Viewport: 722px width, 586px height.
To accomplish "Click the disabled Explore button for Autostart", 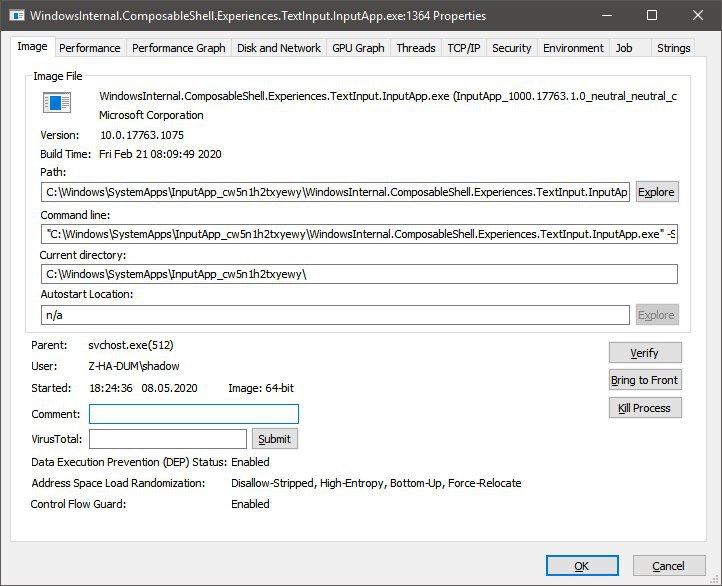I will click(657, 315).
